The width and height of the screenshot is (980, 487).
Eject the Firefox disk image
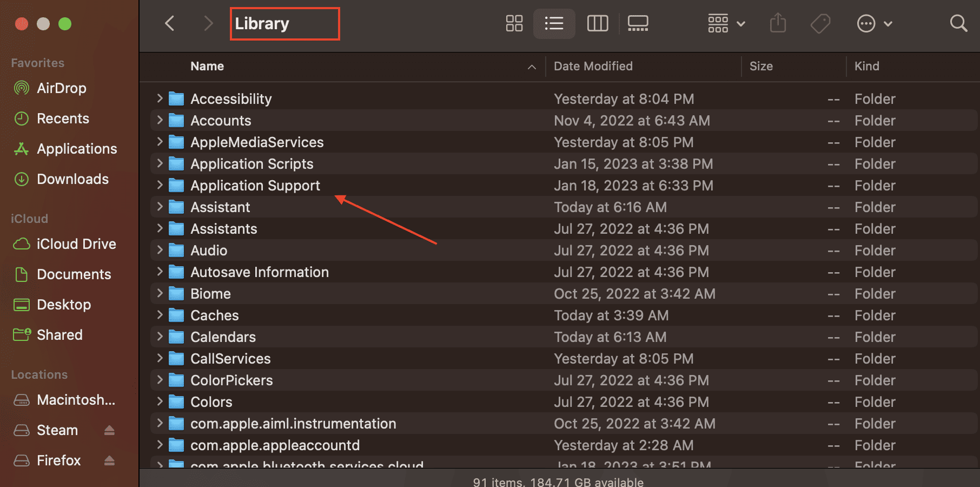[109, 460]
